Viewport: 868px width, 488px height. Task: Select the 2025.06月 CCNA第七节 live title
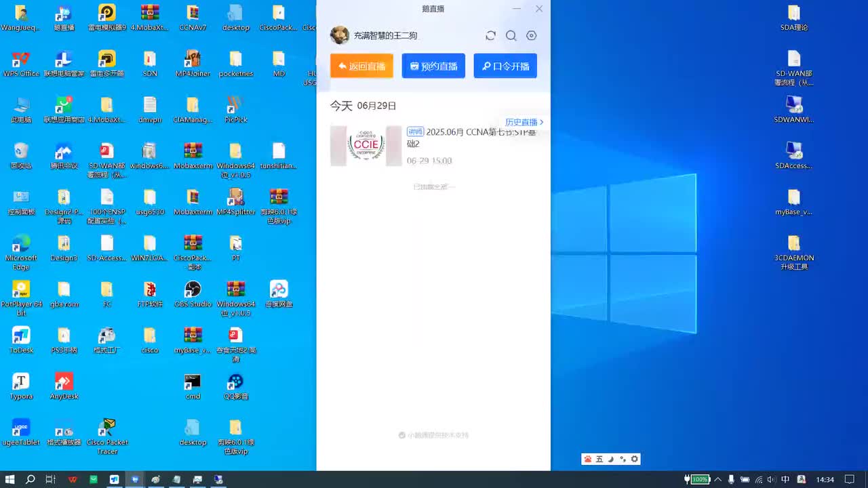pyautogui.click(x=471, y=138)
